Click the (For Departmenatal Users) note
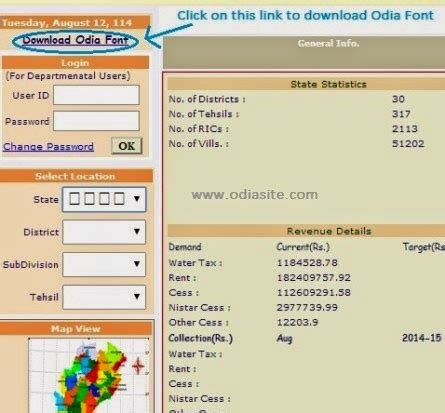This screenshot has width=445, height=413. point(68,76)
